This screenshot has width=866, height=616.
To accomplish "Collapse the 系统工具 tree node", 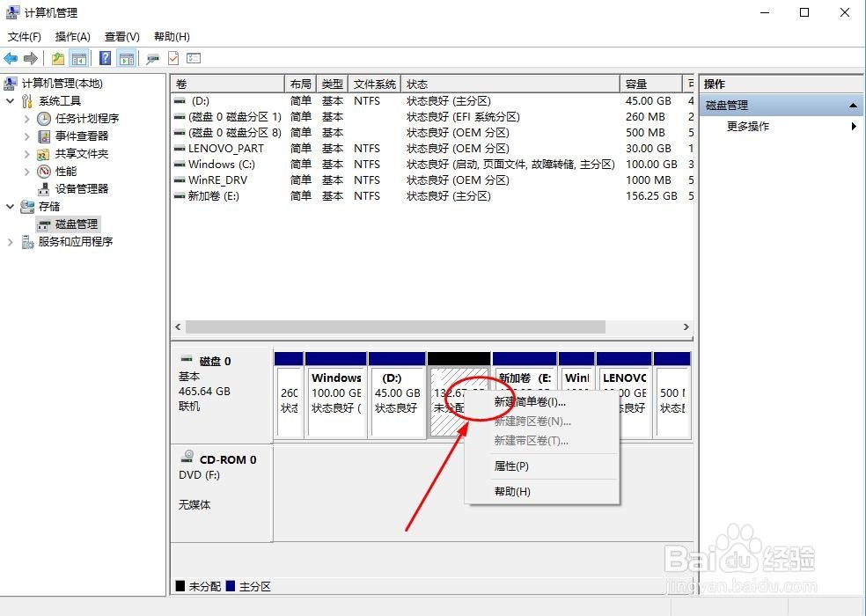I will tap(10, 101).
